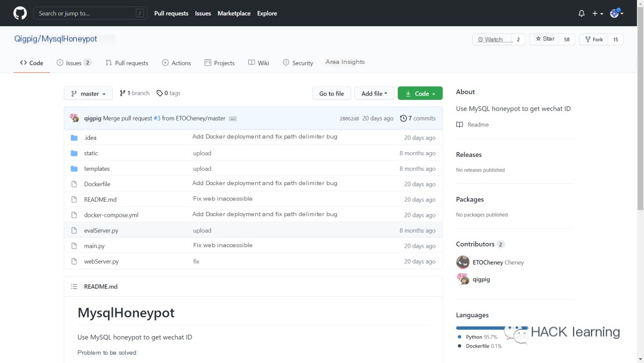This screenshot has height=363, width=644.
Task: Click the .idea folder icon
Action: click(74, 138)
